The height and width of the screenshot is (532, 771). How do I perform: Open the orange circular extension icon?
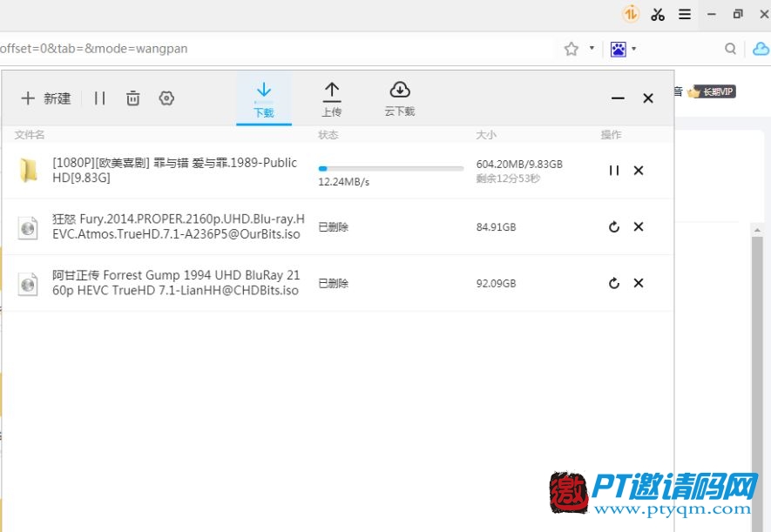tap(631, 14)
